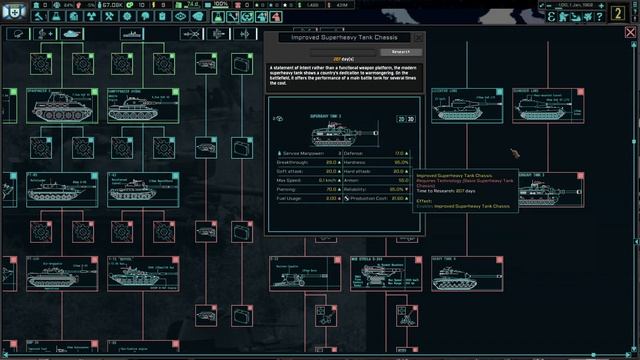Viewport: 640px width, 360px height.
Task: Open the officer cap icon
Action: (x=198, y=16)
